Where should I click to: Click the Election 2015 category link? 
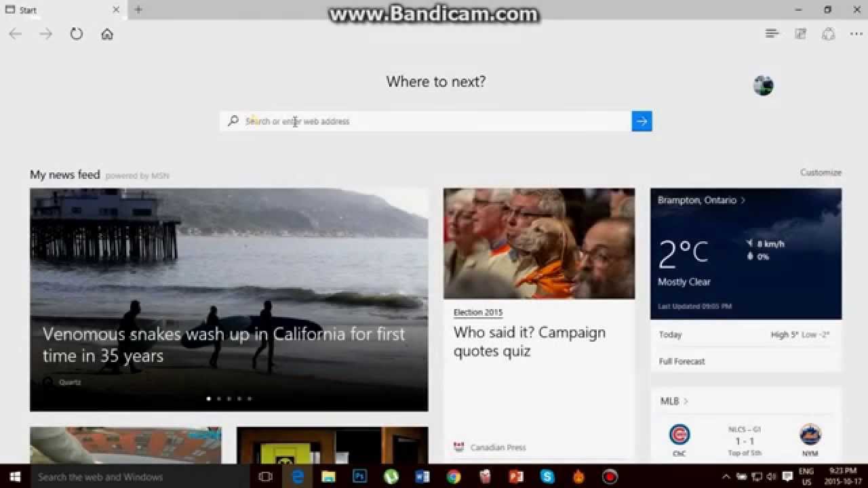pos(478,312)
